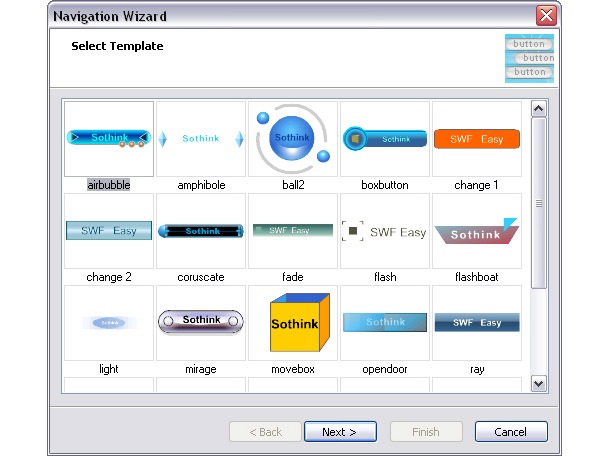Click the disabled < Back button
608x456 pixels.
[x=266, y=432]
